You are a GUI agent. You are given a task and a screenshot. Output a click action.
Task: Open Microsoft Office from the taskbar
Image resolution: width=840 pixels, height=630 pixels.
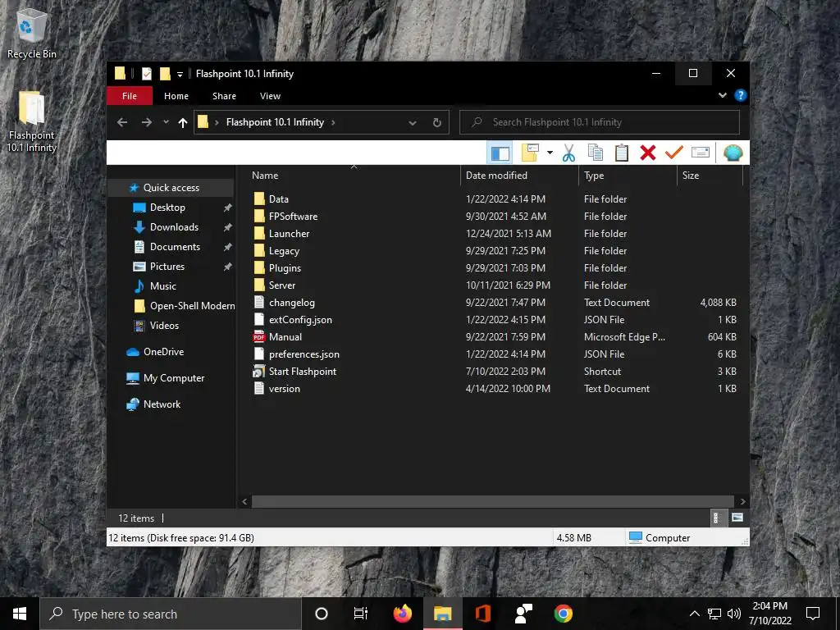[482, 614]
